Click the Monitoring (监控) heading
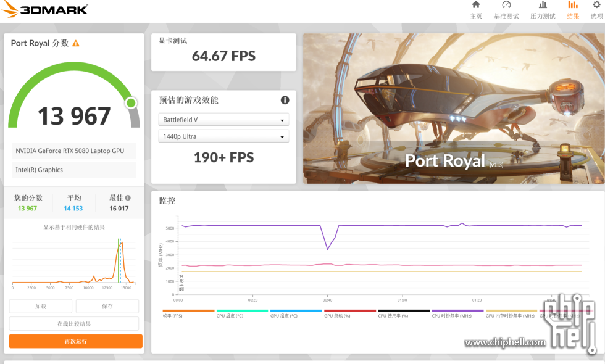 point(167,201)
